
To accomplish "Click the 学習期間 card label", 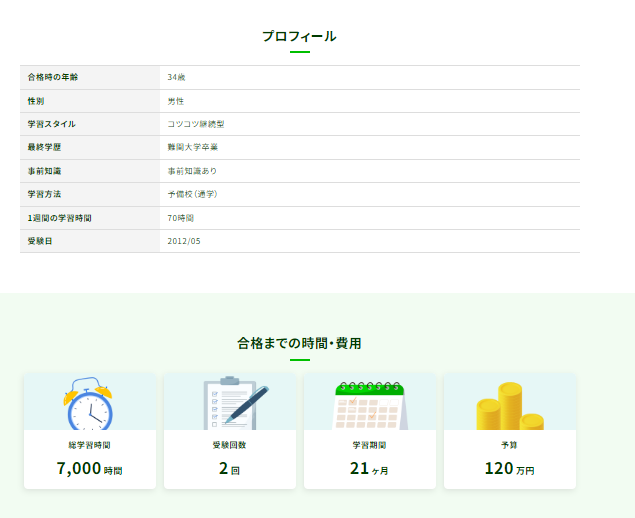I will [x=369, y=445].
